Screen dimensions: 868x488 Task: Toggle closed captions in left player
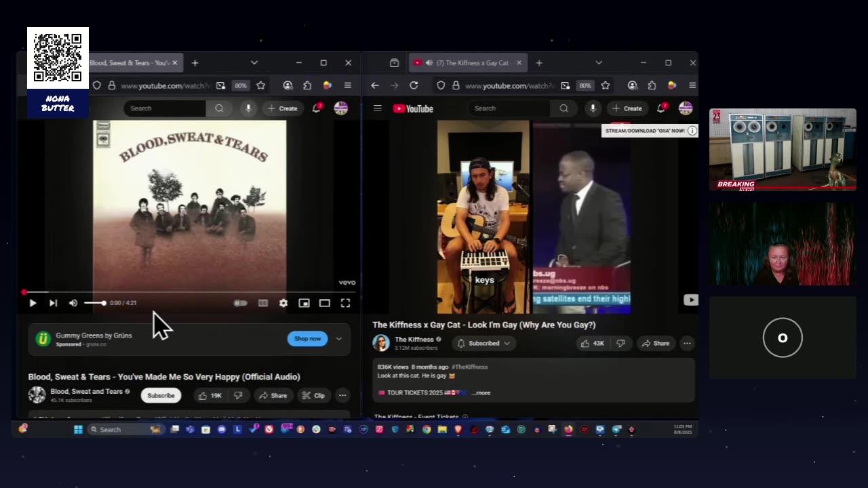coord(263,303)
